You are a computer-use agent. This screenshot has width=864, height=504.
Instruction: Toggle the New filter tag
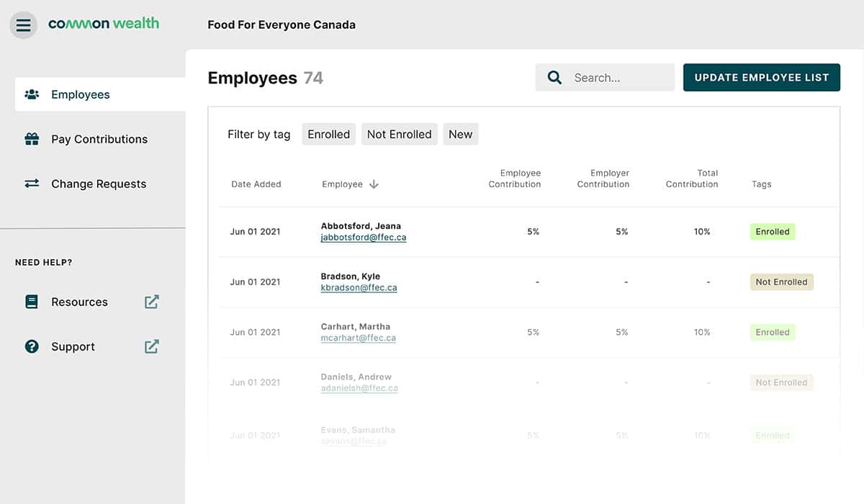click(x=461, y=135)
